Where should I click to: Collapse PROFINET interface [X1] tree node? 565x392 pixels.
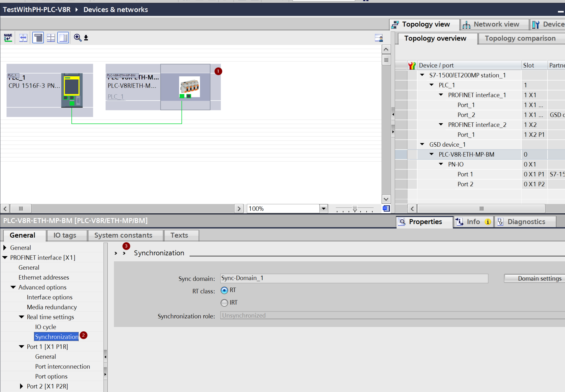click(5, 257)
